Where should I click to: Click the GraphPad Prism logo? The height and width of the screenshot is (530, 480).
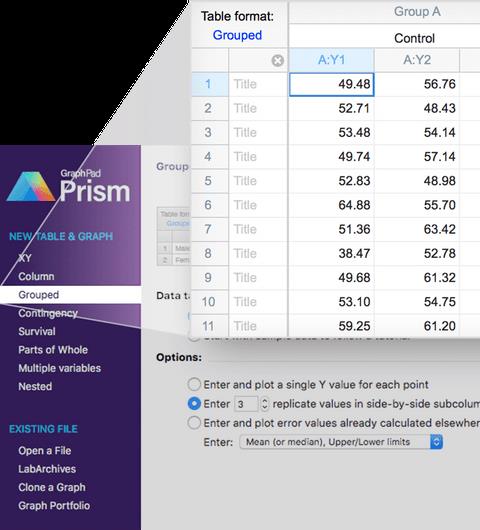pos(69,186)
